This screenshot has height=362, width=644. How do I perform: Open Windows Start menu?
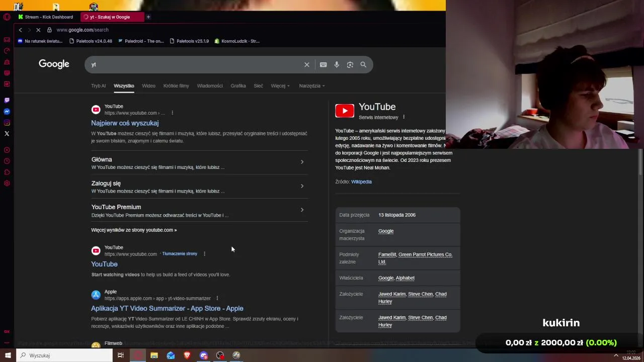[8, 355]
